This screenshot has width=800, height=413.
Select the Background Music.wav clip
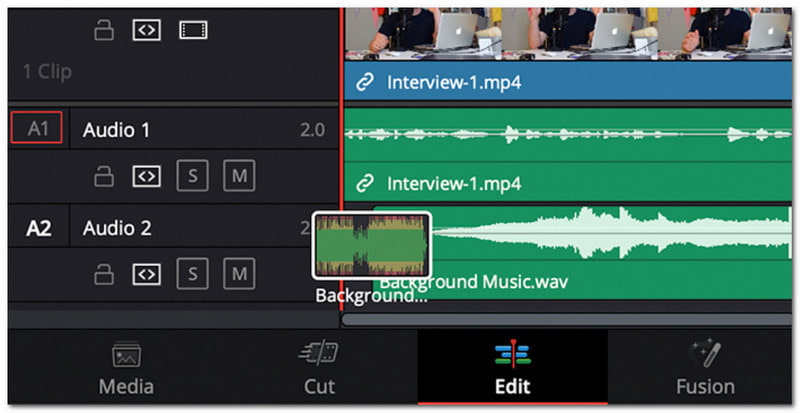pyautogui.click(x=582, y=253)
